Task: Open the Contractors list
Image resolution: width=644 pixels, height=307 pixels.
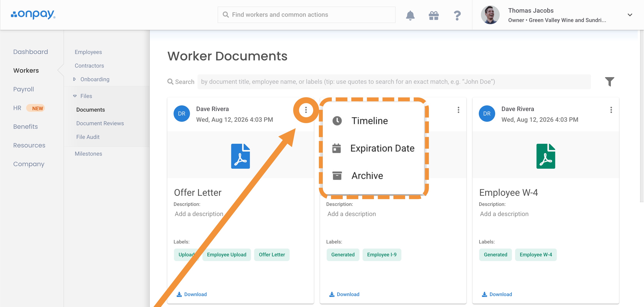Action: click(x=89, y=66)
